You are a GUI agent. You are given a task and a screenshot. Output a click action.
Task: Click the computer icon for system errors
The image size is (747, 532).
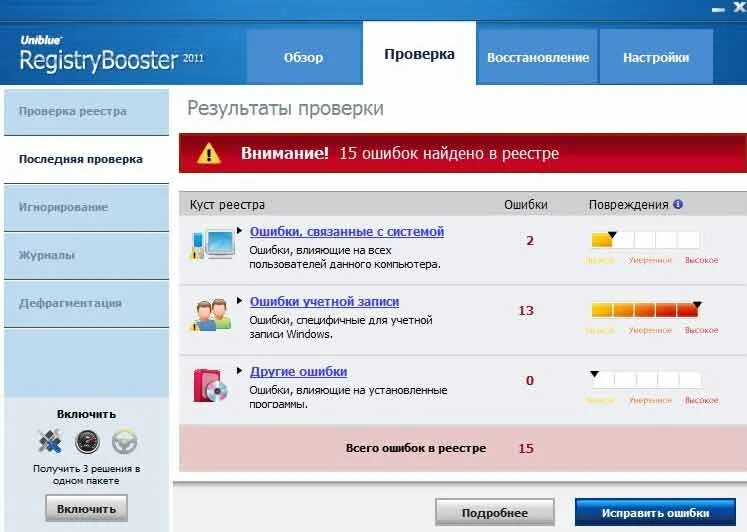pyautogui.click(x=213, y=245)
